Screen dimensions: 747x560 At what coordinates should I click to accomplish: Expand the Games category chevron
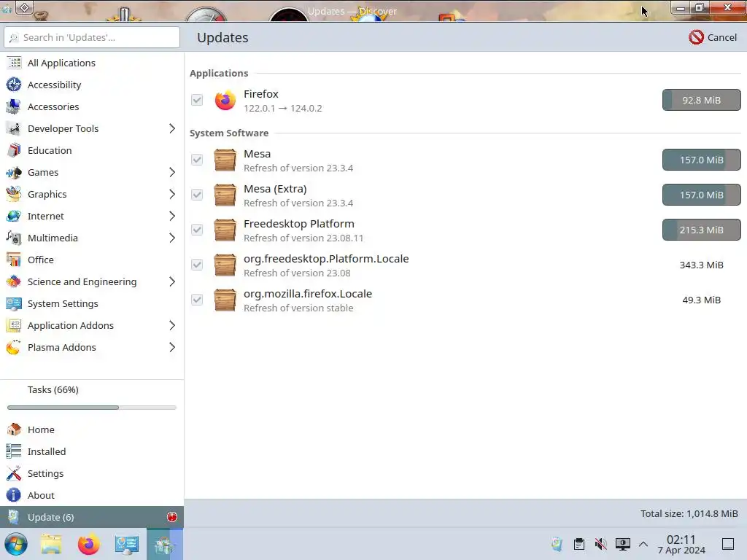coord(172,172)
